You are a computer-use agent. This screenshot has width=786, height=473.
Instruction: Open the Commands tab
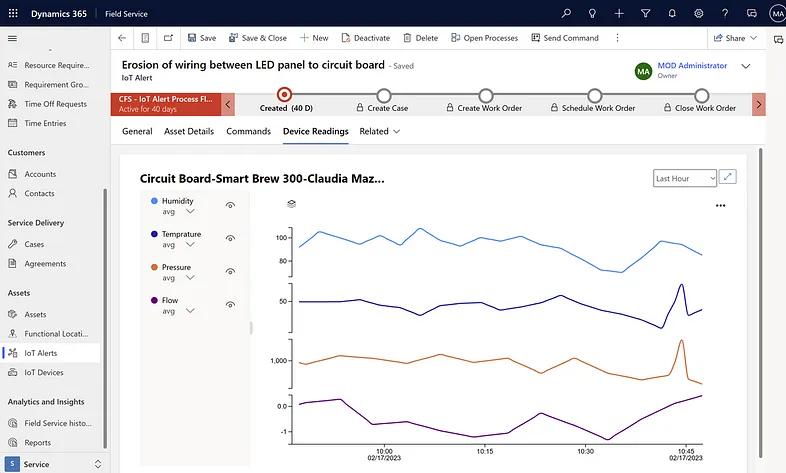tap(248, 131)
